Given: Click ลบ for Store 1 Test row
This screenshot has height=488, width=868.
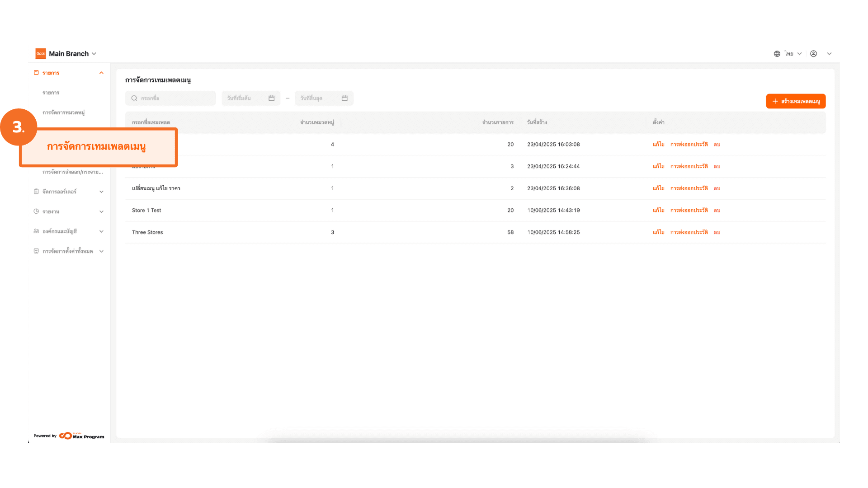Looking at the screenshot, I should tap(717, 211).
